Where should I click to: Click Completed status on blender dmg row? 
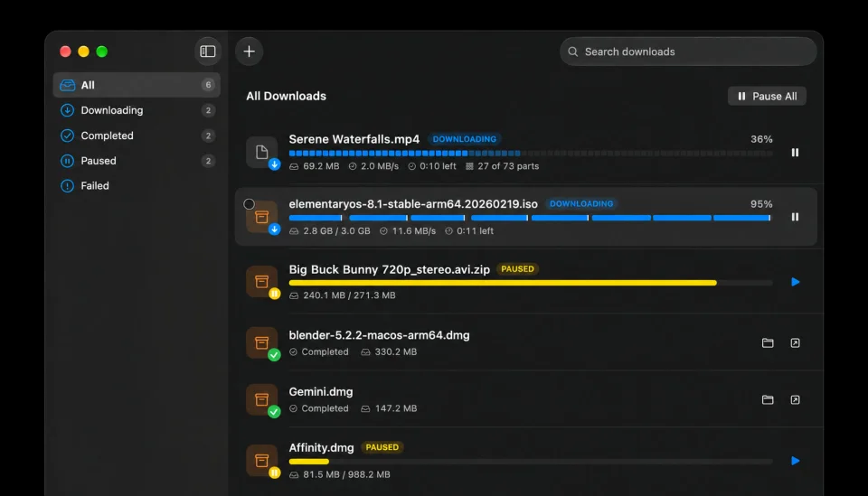point(325,351)
